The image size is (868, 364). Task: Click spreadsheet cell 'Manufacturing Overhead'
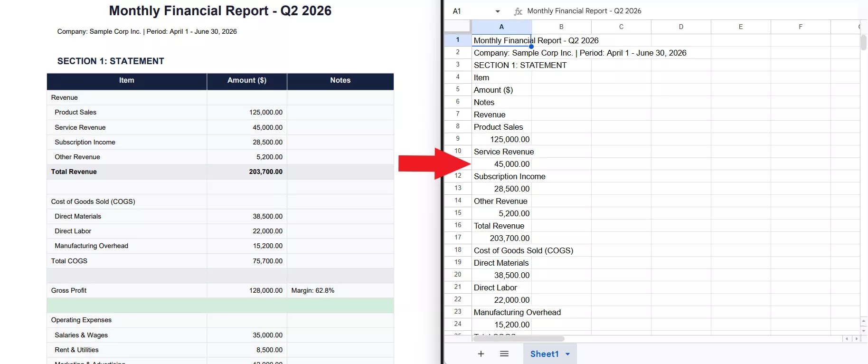tap(501, 312)
